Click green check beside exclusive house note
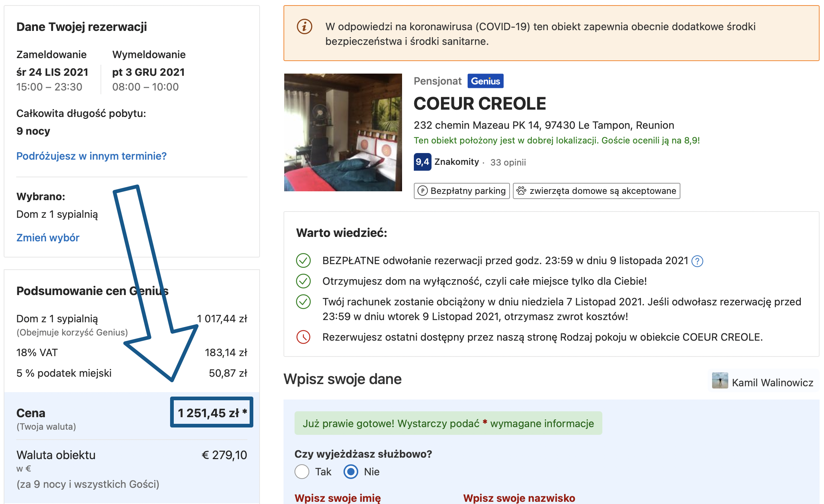Image resolution: width=824 pixels, height=504 pixels. coord(303,281)
